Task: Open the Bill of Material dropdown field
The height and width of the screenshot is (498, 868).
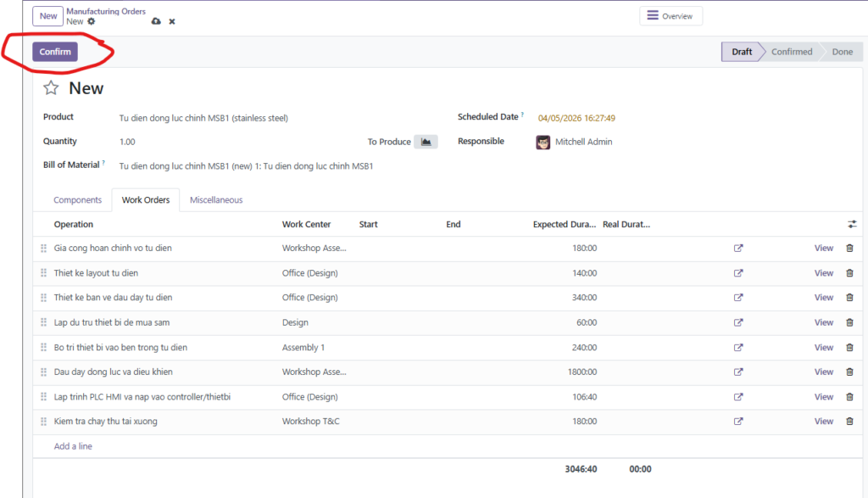Action: click(x=246, y=166)
